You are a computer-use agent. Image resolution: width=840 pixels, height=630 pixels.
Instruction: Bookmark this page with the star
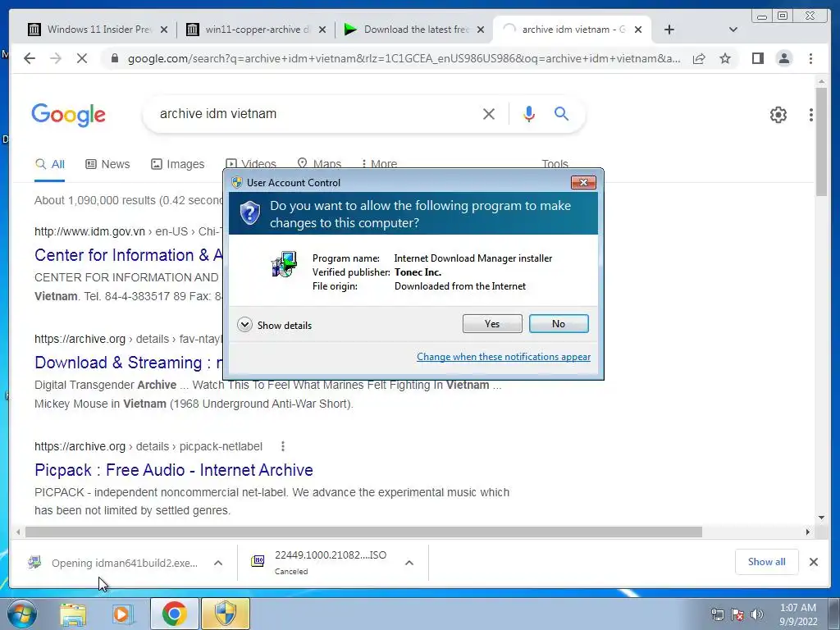point(725,58)
